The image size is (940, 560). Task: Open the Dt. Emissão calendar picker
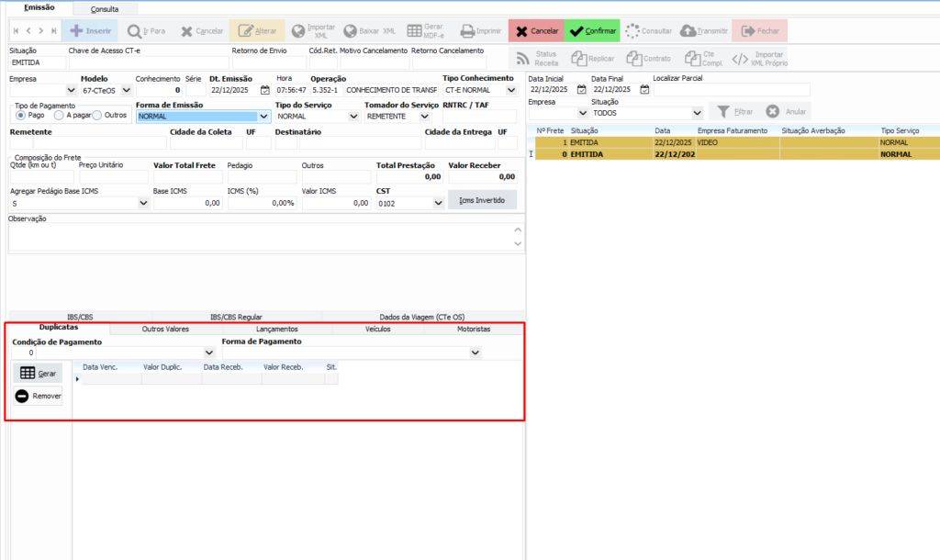coord(265,90)
